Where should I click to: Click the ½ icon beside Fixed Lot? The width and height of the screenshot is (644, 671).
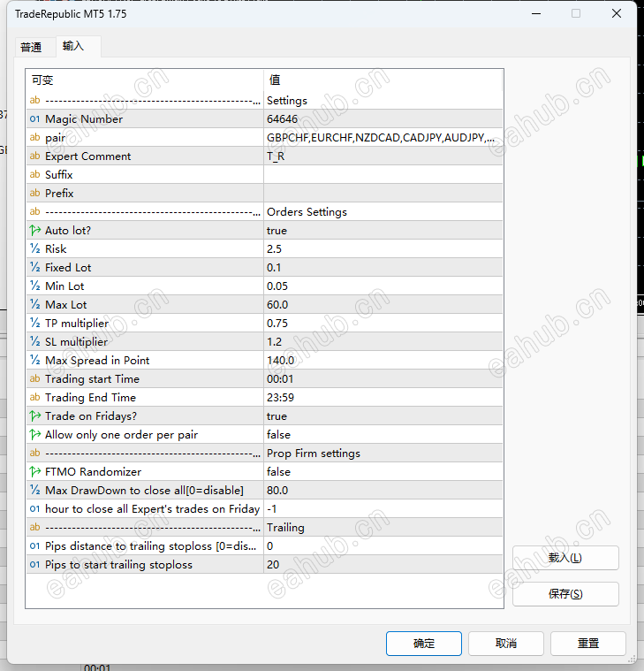(35, 268)
